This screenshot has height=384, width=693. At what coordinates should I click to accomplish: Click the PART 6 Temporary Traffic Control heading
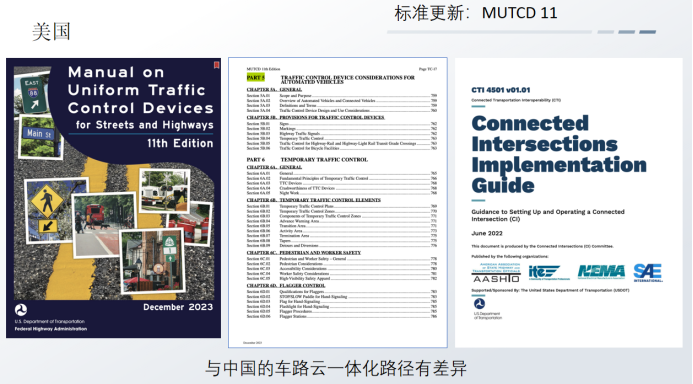click(307, 160)
